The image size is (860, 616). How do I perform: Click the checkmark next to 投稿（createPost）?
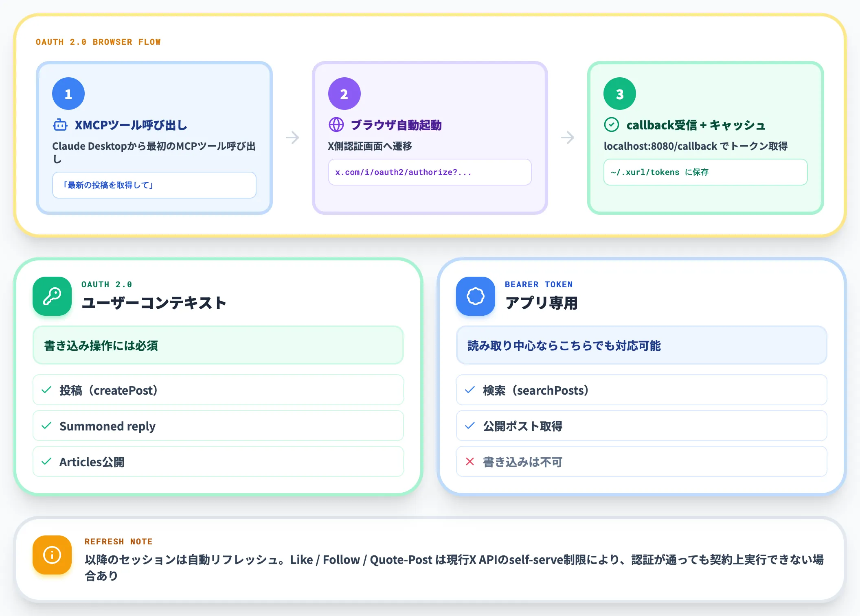click(x=47, y=390)
